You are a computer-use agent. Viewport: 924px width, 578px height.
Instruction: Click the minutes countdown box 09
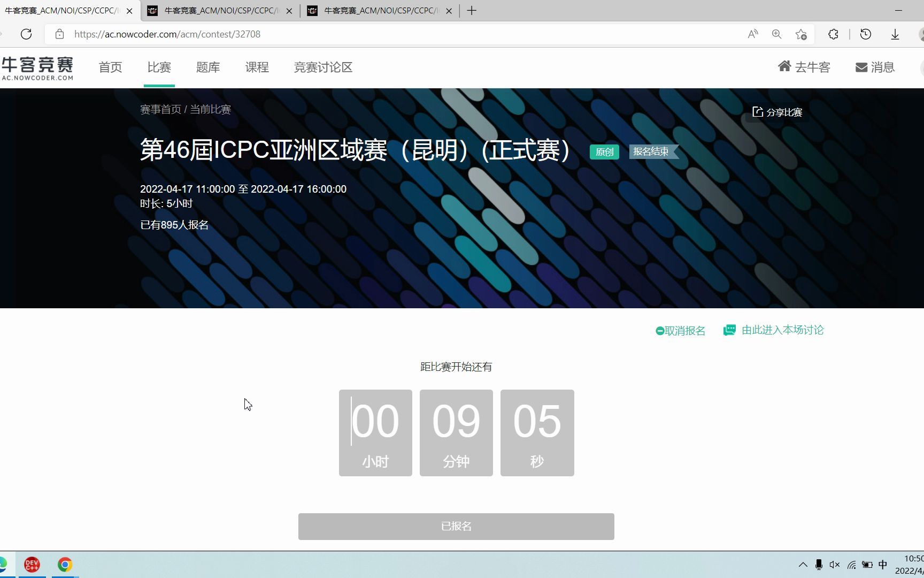[x=456, y=433]
